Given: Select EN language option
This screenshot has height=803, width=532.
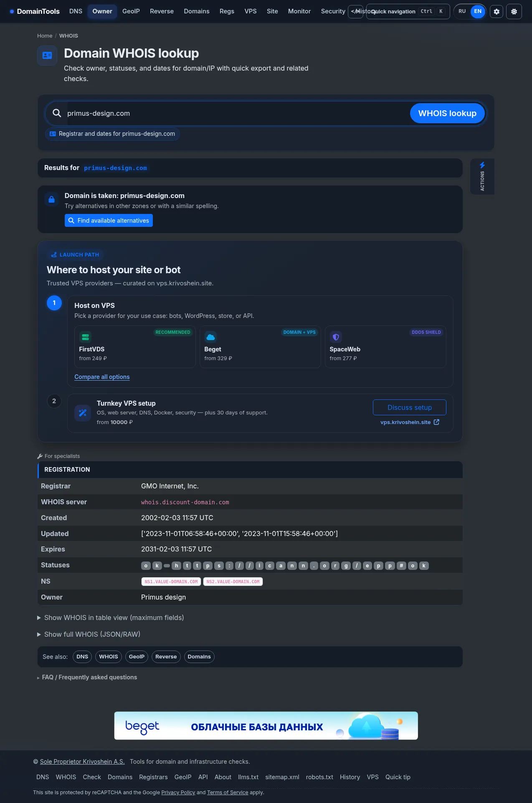Looking at the screenshot, I should click(x=478, y=11).
